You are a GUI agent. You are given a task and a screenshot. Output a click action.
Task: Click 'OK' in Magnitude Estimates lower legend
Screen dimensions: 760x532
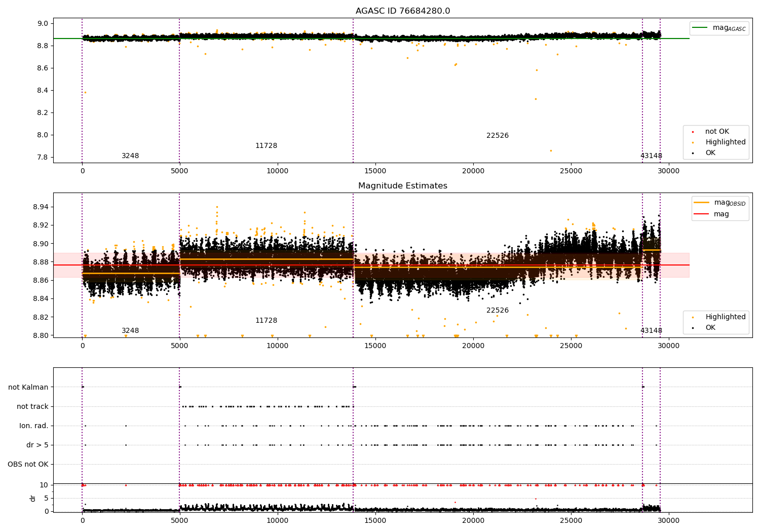[710, 328]
